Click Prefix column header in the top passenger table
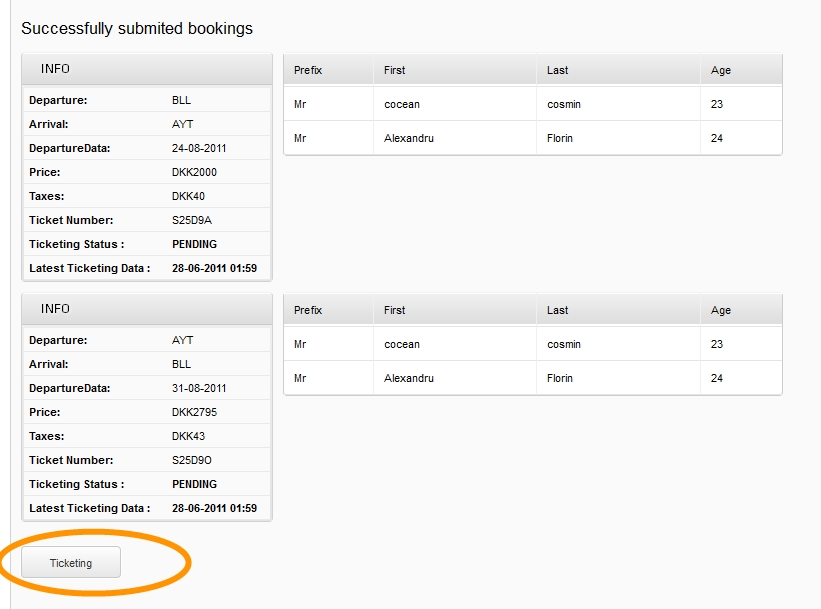This screenshot has width=821, height=609. point(308,70)
